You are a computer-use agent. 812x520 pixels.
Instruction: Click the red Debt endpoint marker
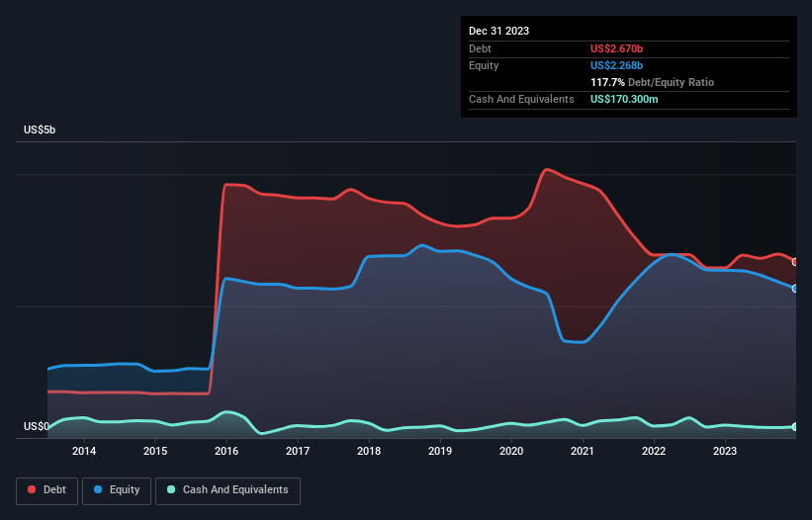pyautogui.click(x=795, y=262)
